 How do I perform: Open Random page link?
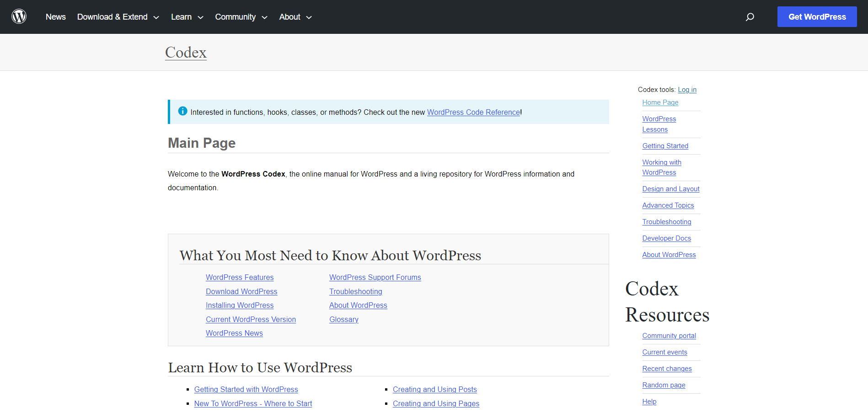point(664,385)
